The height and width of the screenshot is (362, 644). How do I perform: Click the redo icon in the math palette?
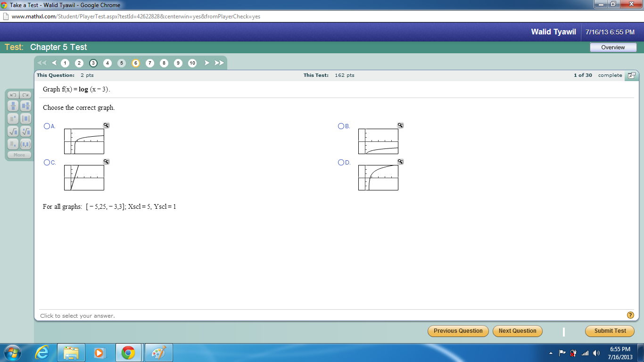pos(25,95)
